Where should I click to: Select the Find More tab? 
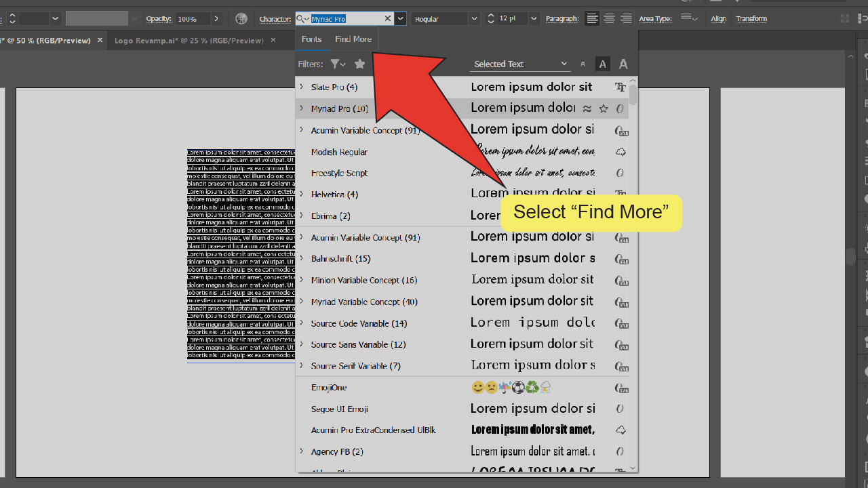(x=353, y=39)
